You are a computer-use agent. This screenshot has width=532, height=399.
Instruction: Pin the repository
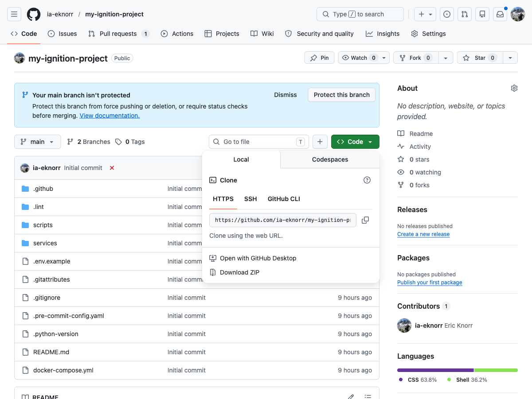(319, 58)
